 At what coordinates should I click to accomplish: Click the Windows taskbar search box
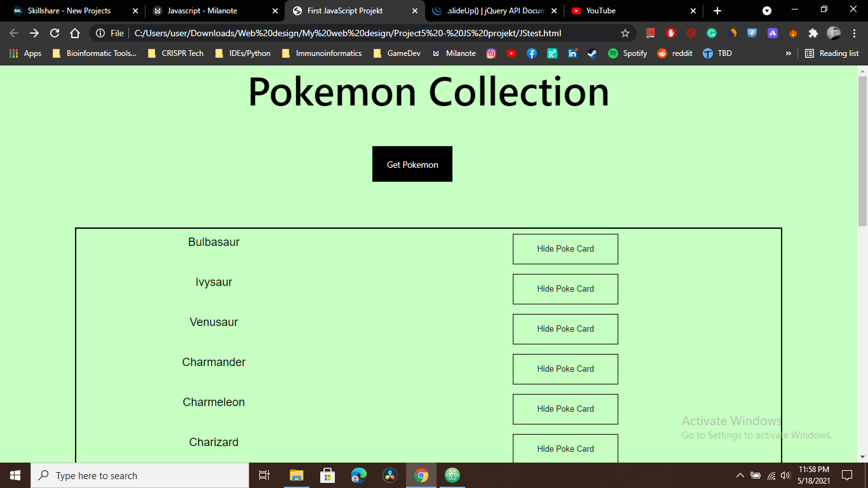click(x=140, y=475)
